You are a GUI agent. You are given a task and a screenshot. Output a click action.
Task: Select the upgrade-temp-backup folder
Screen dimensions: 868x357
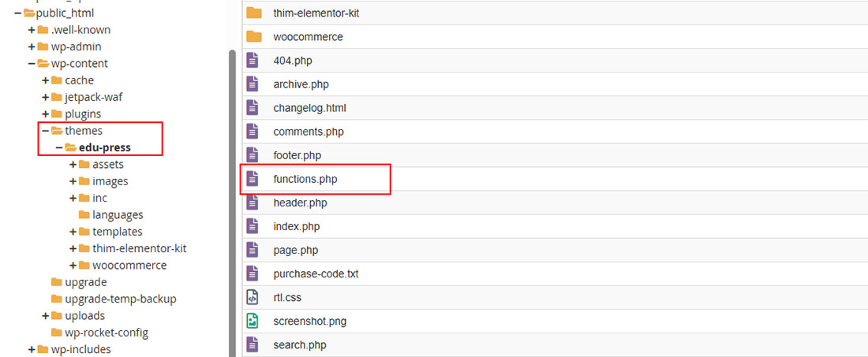[x=120, y=299]
